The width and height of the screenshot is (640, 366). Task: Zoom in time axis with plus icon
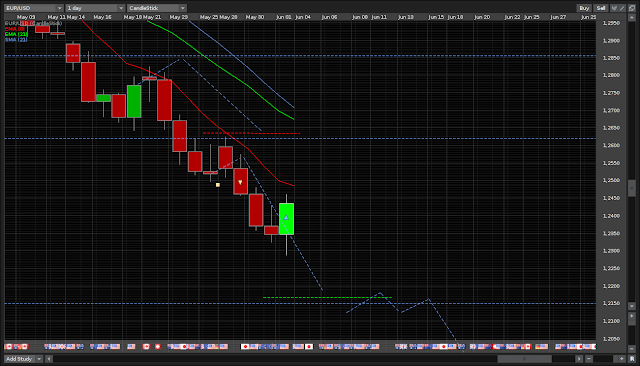(622, 359)
